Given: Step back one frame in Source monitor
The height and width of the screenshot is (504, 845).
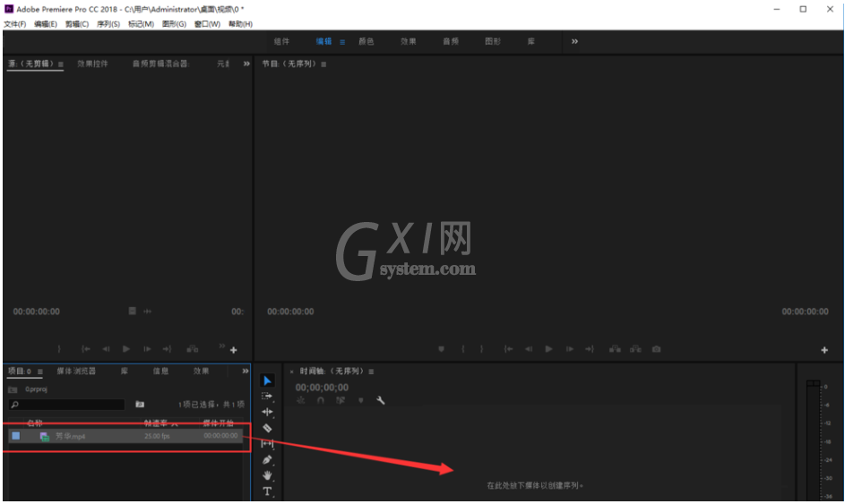Looking at the screenshot, I should pyautogui.click(x=106, y=349).
